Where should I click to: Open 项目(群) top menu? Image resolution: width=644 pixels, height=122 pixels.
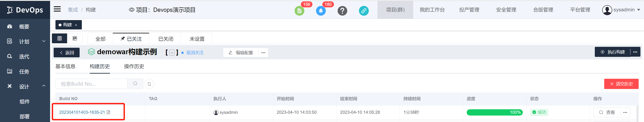(x=395, y=10)
